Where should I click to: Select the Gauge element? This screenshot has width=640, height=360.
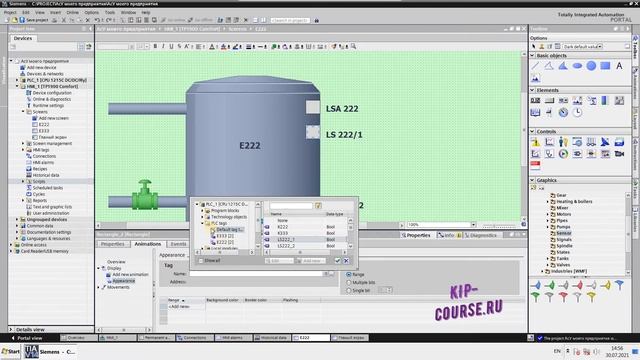tap(563, 112)
